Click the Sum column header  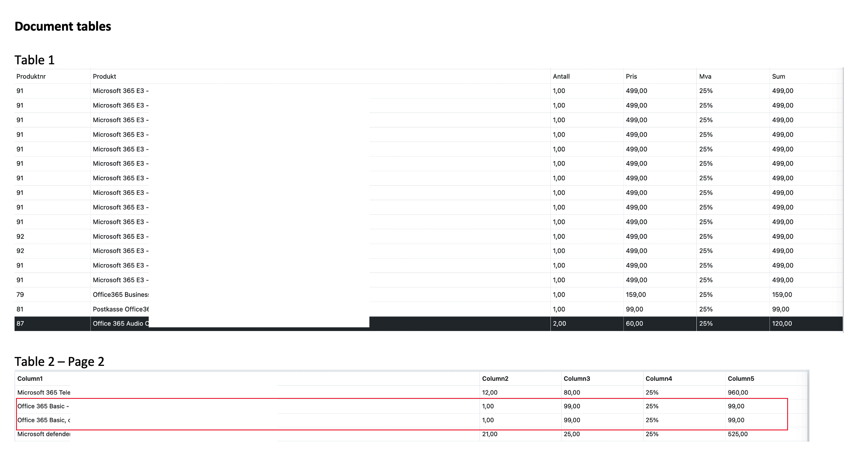tap(778, 77)
